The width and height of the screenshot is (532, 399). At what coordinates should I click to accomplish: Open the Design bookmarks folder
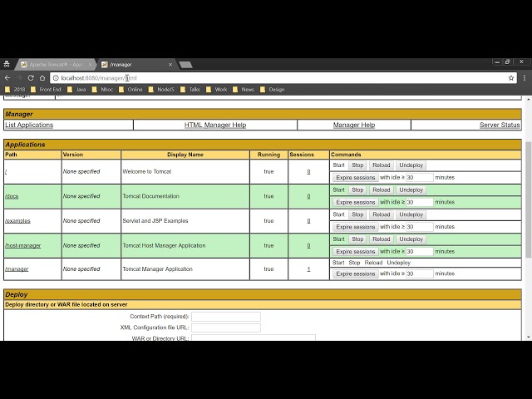273,90
